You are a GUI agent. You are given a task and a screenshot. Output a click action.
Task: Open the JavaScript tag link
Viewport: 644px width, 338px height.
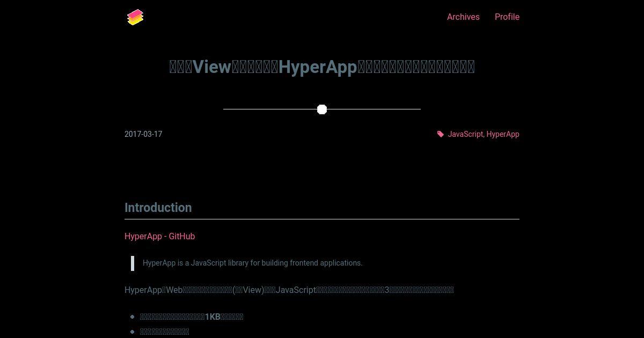pos(465,134)
